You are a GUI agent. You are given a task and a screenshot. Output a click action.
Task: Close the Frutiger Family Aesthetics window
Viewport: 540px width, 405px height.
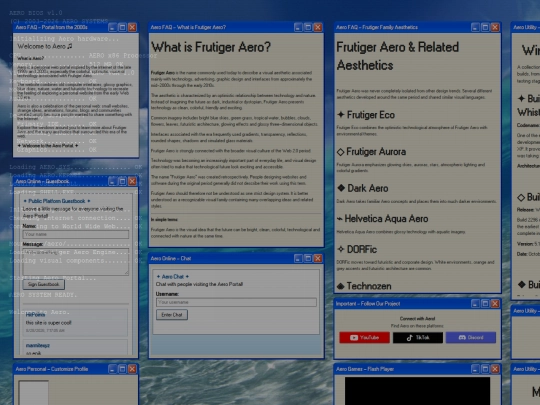(495, 27)
